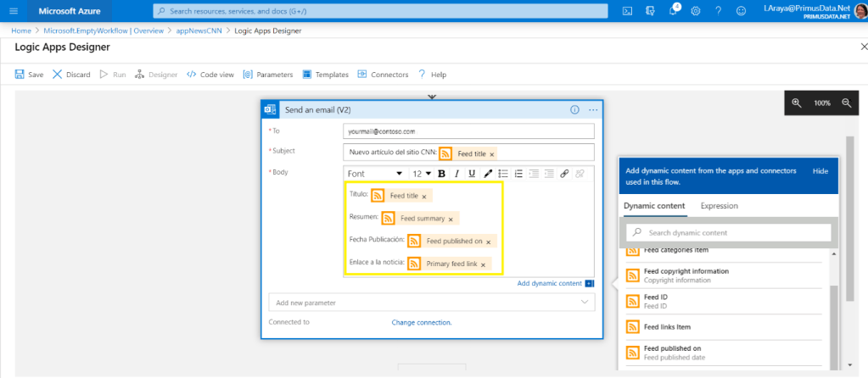Screen dimensions: 868x378
Task: Open the Send an email ellipsis menu
Action: [x=593, y=110]
